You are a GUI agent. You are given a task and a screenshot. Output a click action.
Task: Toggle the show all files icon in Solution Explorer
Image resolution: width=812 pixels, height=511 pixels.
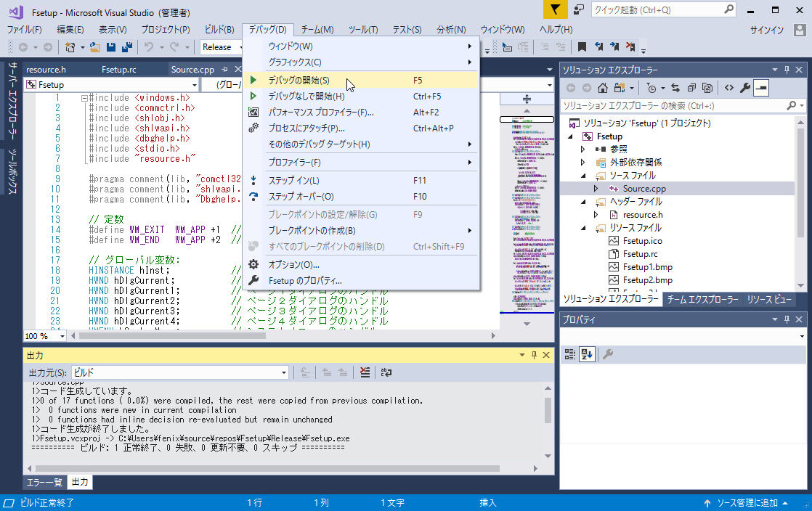(x=707, y=88)
